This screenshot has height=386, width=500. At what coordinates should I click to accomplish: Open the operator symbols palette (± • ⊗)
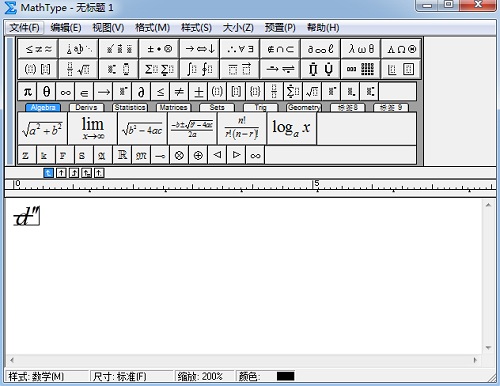tap(159, 49)
